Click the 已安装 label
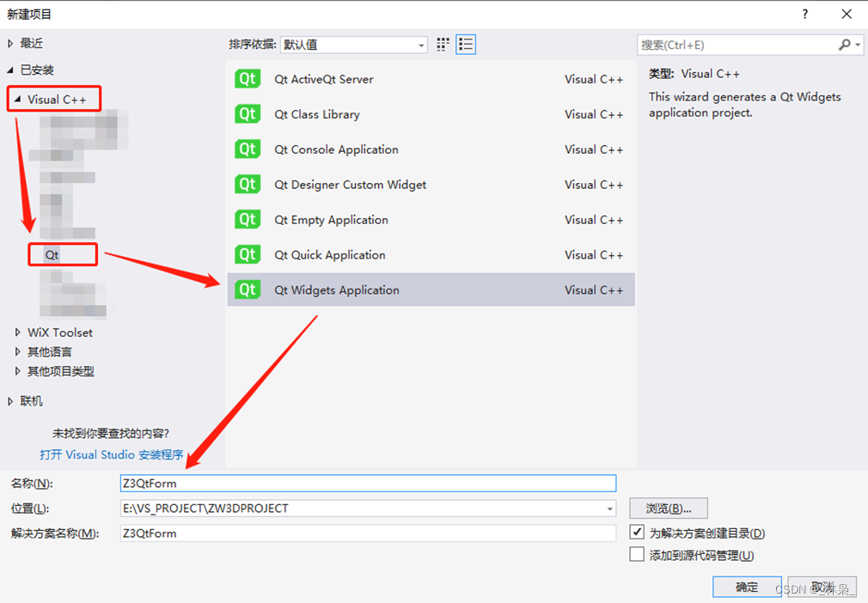Screen dimensions: 868x603 point(37,70)
